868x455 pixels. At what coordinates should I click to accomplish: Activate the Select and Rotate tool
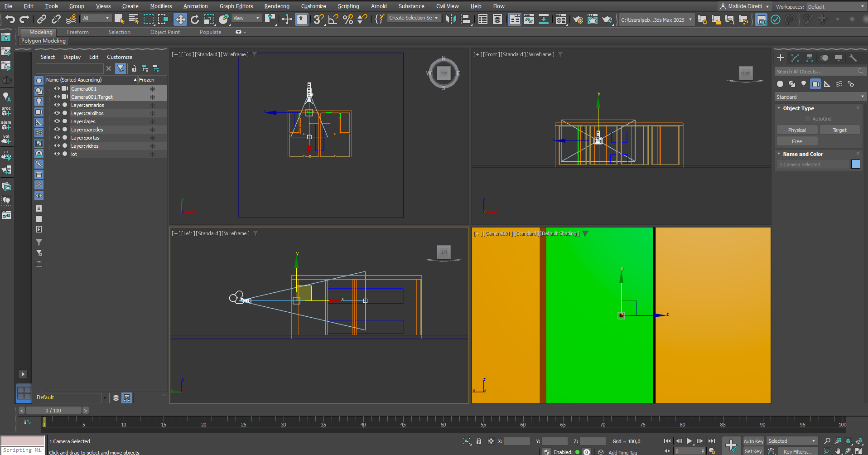tap(195, 19)
